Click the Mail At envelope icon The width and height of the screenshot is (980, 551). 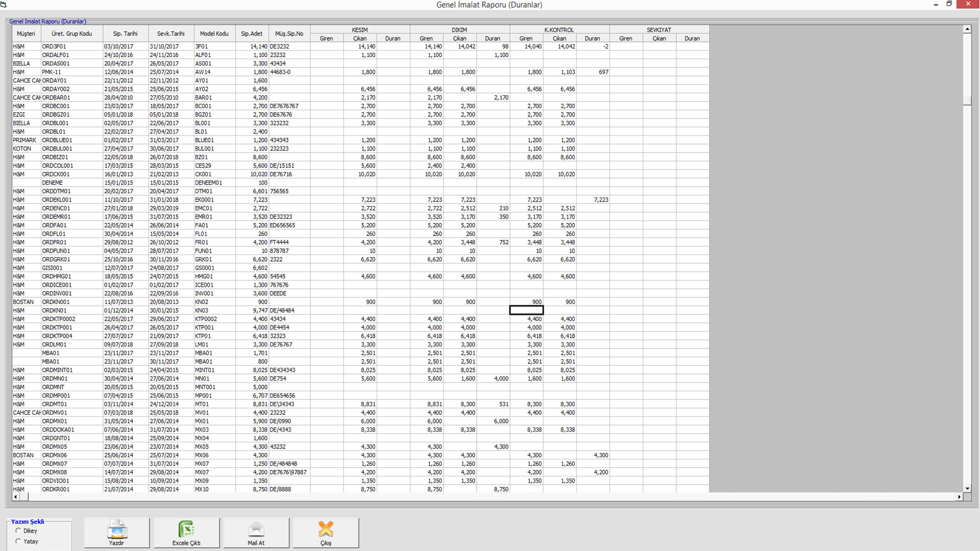(x=256, y=530)
